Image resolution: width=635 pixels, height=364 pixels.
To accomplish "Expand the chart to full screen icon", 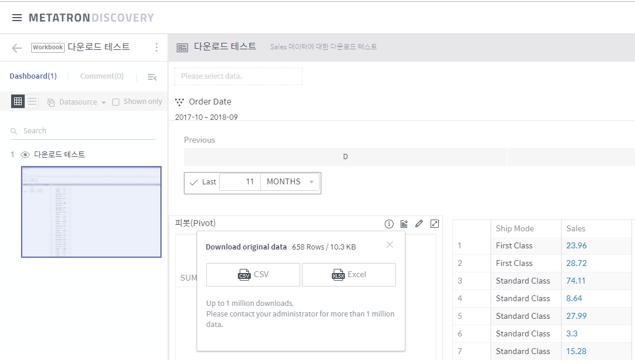I will coord(435,224).
